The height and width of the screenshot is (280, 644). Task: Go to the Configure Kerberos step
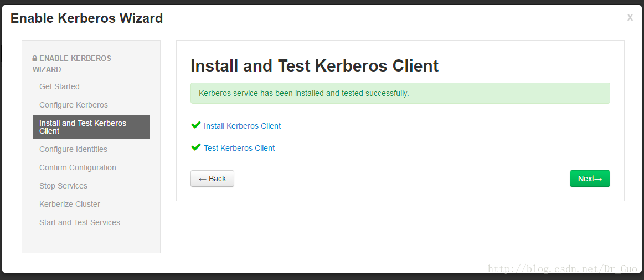pos(74,105)
